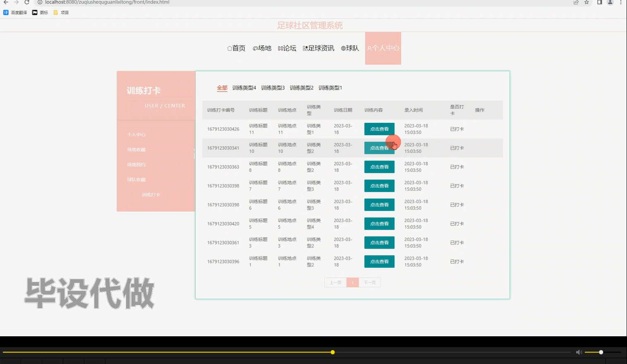
Task: Open the 个人中心 navigation item
Action: click(x=383, y=48)
